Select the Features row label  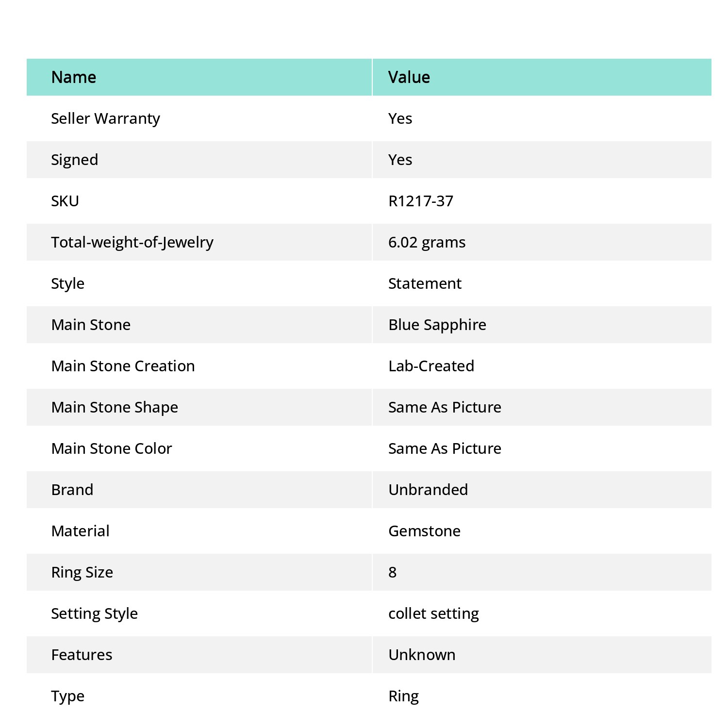click(82, 655)
